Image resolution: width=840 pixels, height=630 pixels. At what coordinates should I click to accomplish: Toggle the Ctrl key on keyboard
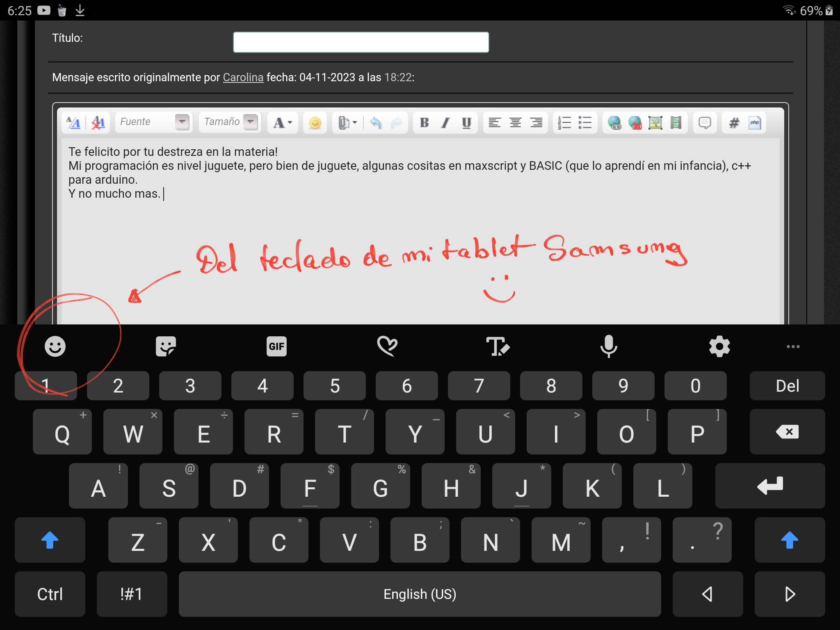[x=50, y=594]
